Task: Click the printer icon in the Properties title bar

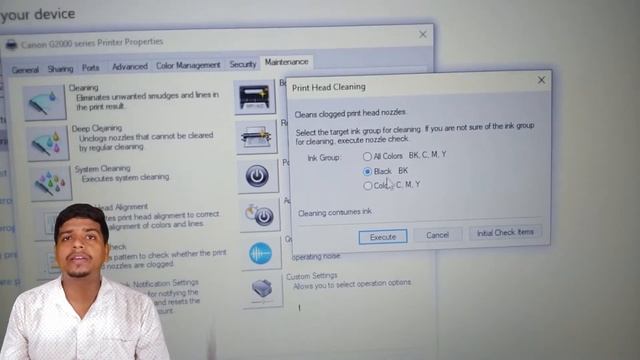Action: (11, 44)
